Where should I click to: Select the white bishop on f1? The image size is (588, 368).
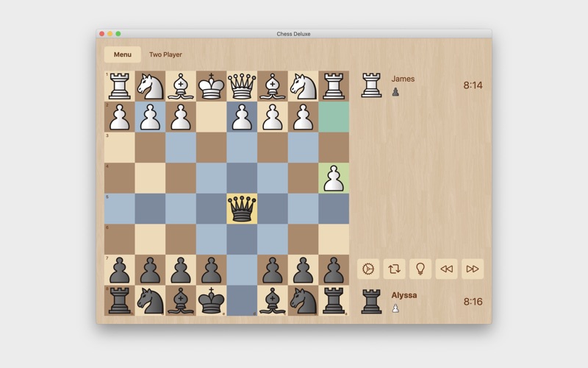tap(181, 86)
